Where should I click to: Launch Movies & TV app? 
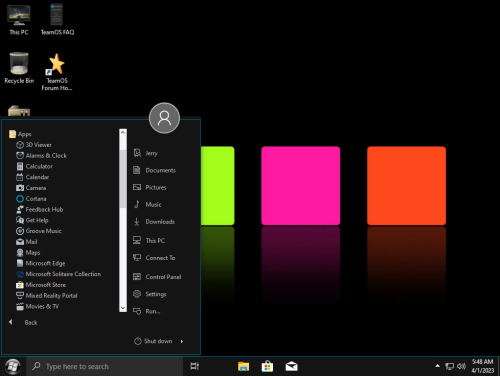pos(38,306)
